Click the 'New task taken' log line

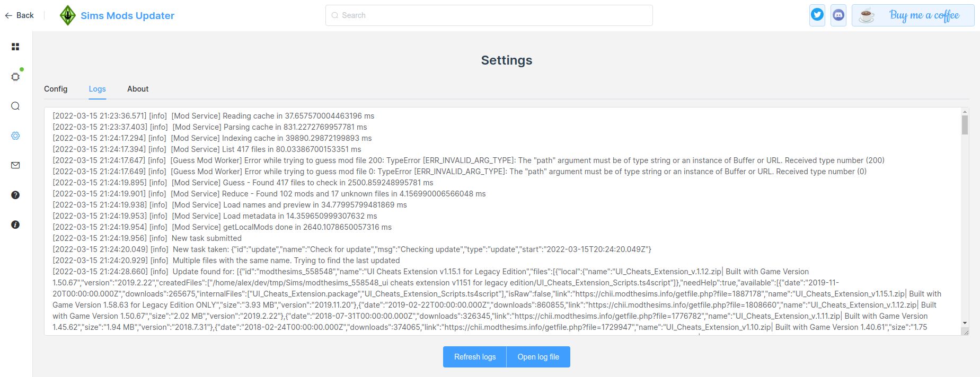pyautogui.click(x=352, y=249)
